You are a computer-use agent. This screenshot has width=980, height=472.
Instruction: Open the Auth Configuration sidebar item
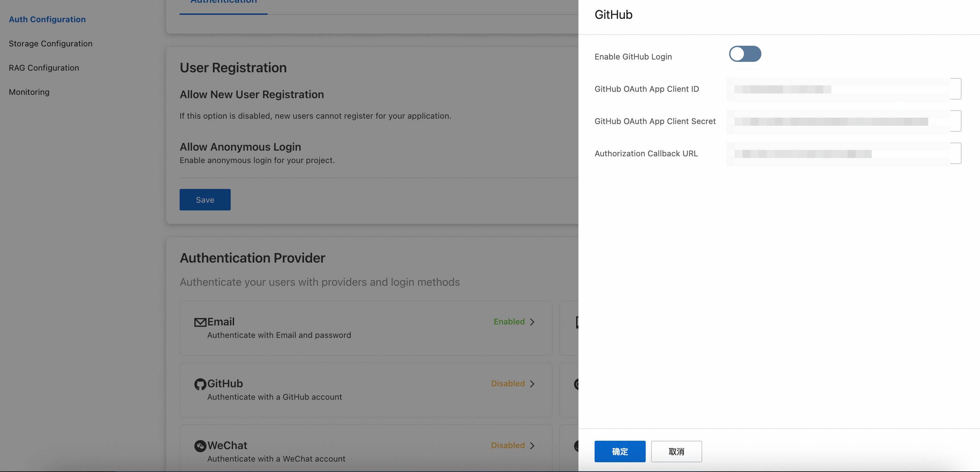[47, 19]
